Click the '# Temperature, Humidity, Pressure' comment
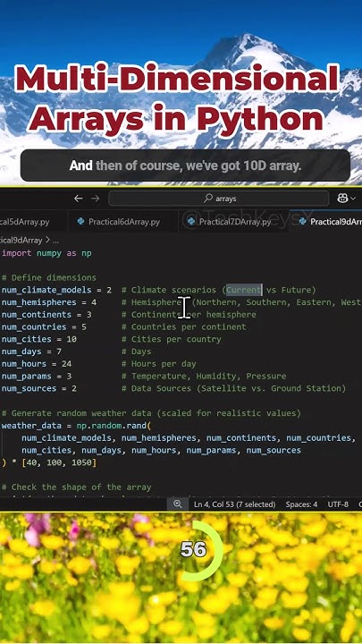This screenshot has height=644, width=362. pyautogui.click(x=204, y=377)
